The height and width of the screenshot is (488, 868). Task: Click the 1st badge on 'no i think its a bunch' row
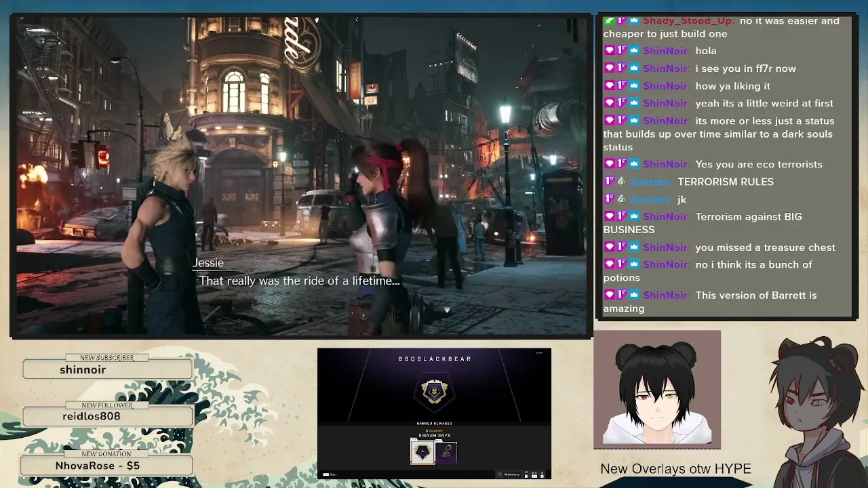coord(622,265)
